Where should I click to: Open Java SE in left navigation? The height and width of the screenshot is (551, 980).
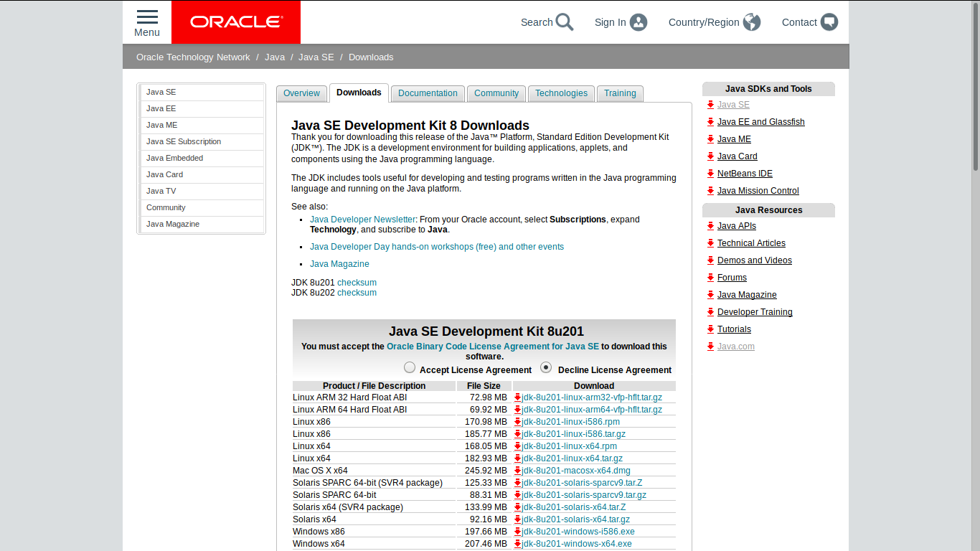(x=202, y=92)
